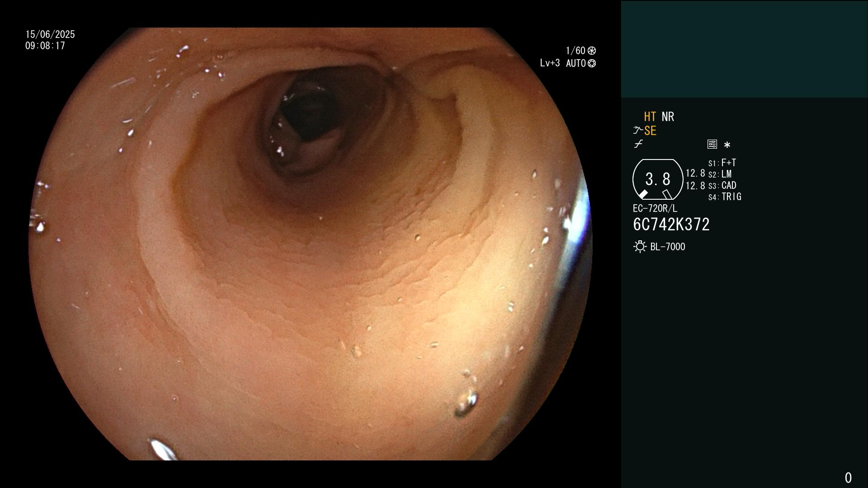868x488 pixels.
Task: Click the asterisk indicator icon
Action: tap(727, 145)
